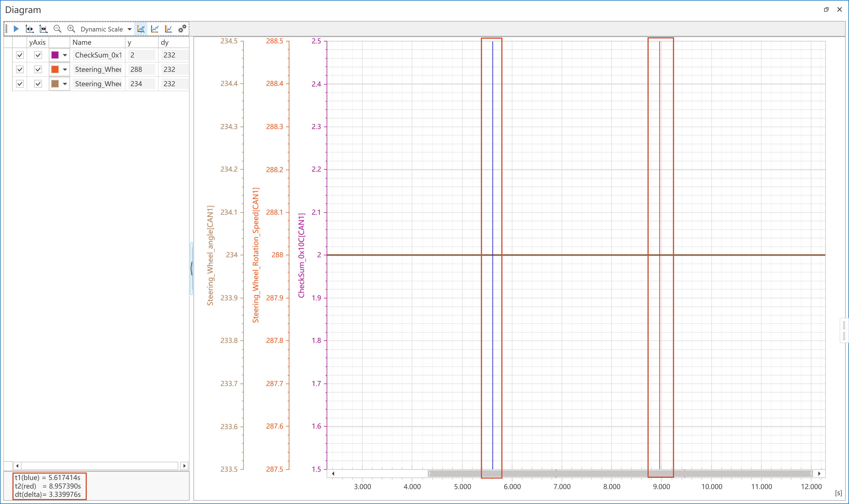Uncheck visibility checkbox for CheckSum_0x1 row
849x504 pixels.
pos(20,55)
